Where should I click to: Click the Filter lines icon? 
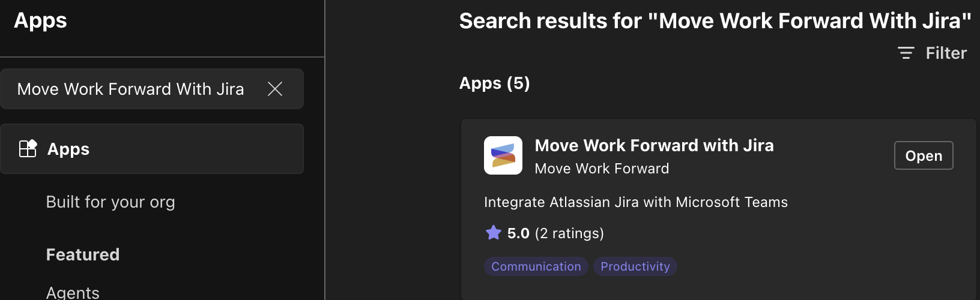point(906,53)
